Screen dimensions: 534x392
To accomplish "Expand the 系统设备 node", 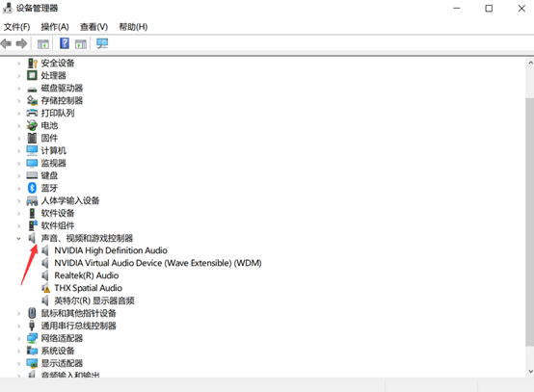I will [x=18, y=351].
